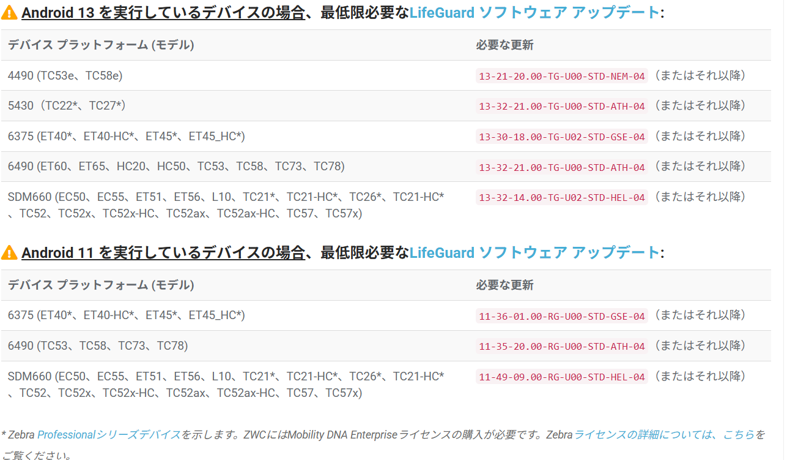Click the Android 11 devices heading text

(x=163, y=253)
